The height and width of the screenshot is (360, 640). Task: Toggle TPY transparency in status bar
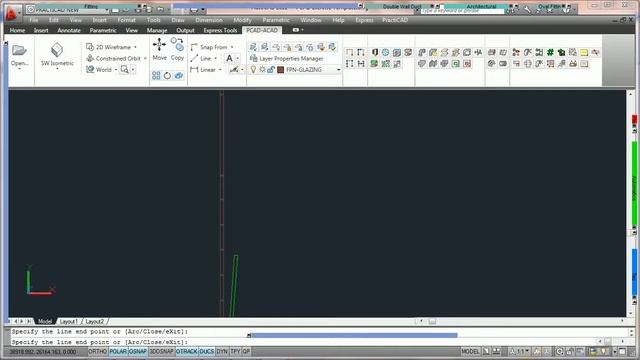pos(235,351)
